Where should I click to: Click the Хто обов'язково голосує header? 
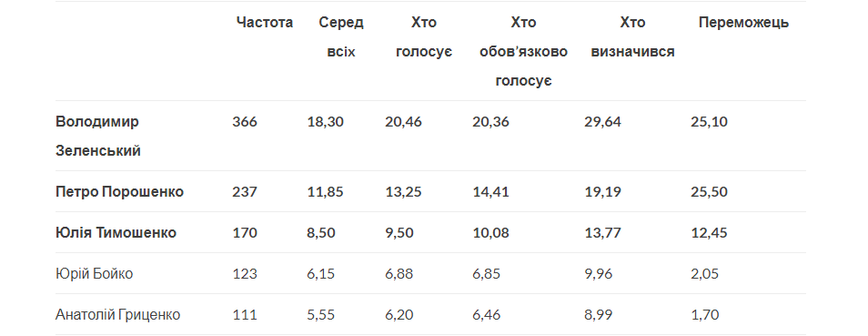[523, 52]
